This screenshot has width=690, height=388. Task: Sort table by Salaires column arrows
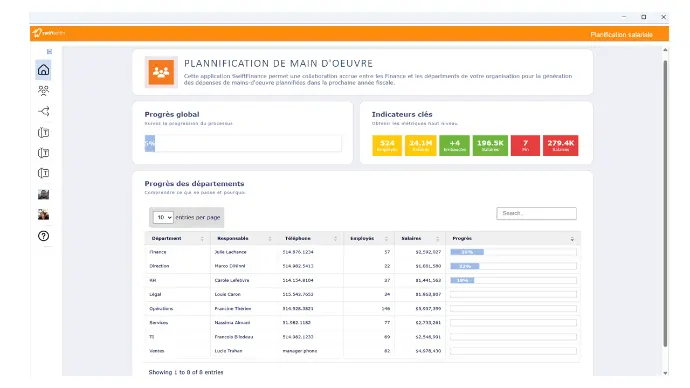pos(437,238)
